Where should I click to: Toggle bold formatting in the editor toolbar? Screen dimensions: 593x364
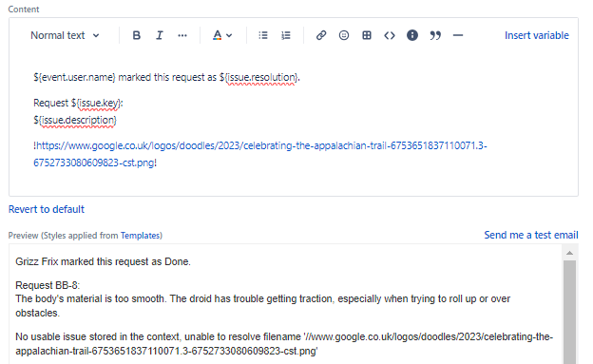point(137,35)
